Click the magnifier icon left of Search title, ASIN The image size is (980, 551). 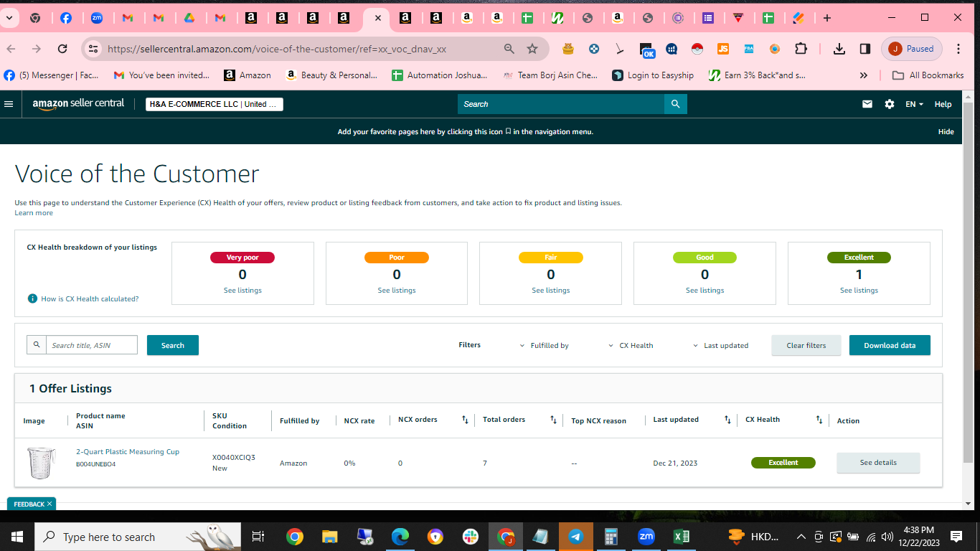click(x=37, y=345)
